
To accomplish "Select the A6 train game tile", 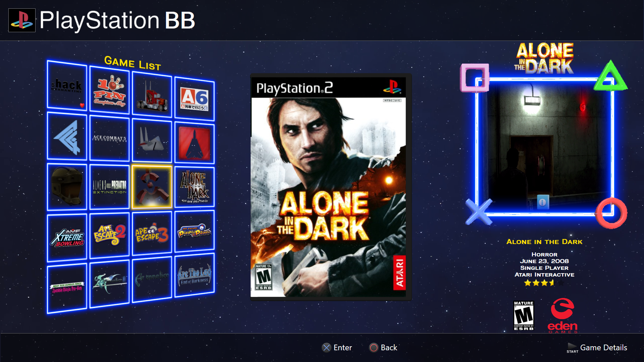I will pyautogui.click(x=194, y=99).
